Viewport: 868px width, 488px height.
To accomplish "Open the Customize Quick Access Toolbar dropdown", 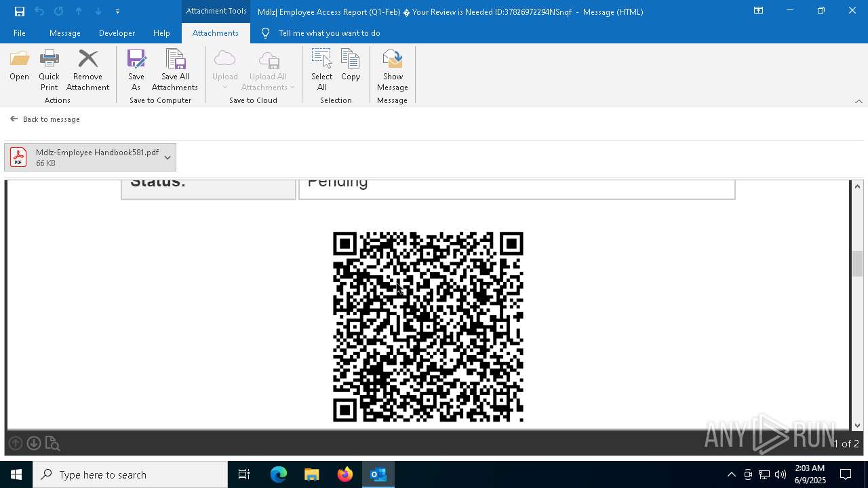I will click(117, 12).
